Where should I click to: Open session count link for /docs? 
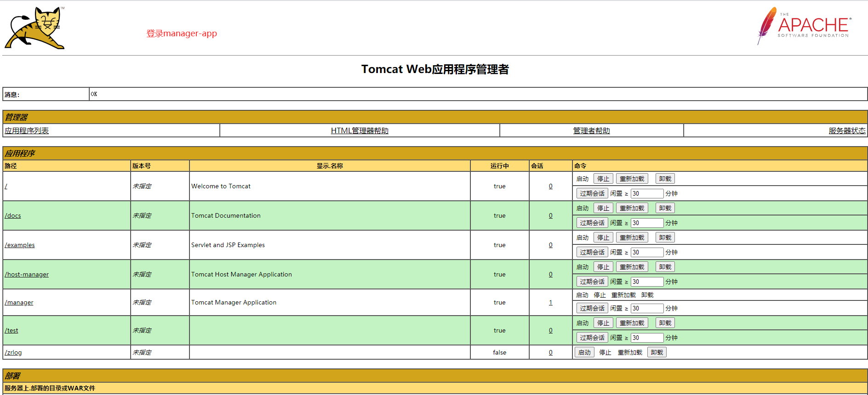click(x=550, y=215)
